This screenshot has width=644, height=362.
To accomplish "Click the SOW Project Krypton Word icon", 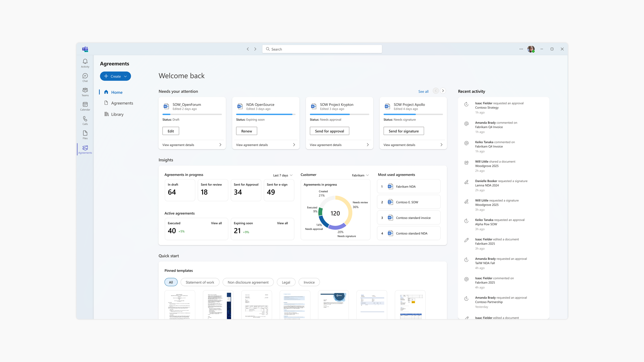I will point(313,106).
